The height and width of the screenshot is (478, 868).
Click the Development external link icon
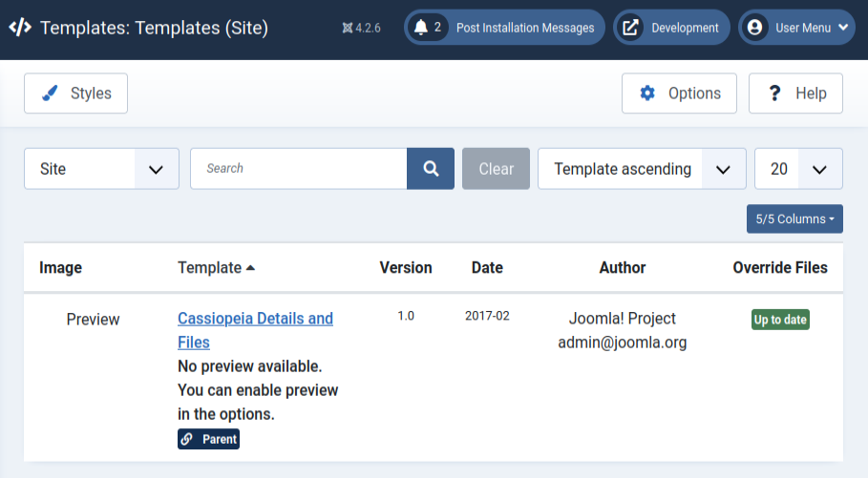[630, 28]
